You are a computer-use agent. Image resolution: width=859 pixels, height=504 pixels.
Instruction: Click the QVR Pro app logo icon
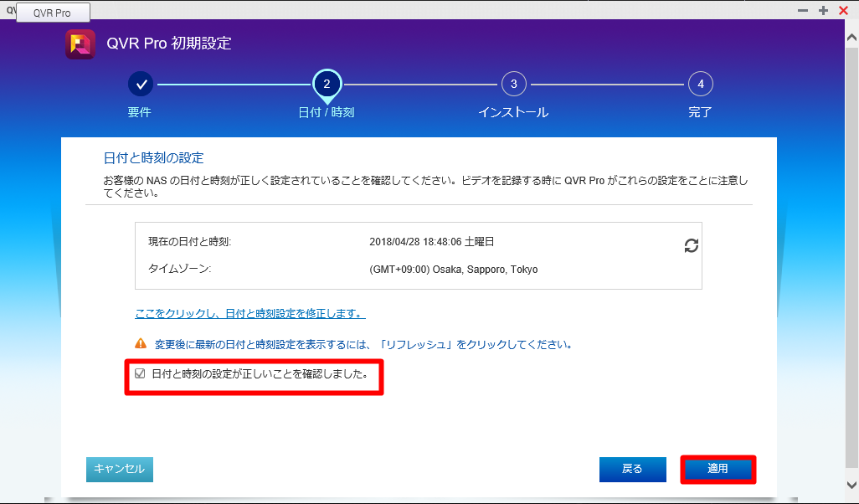coord(80,44)
